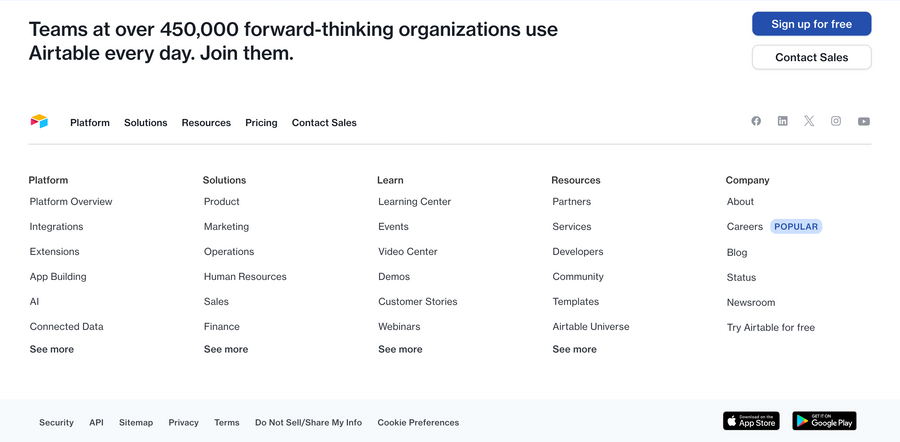This screenshot has height=442, width=900.
Task: Open Airtable's LinkedIn page icon
Action: click(x=783, y=121)
